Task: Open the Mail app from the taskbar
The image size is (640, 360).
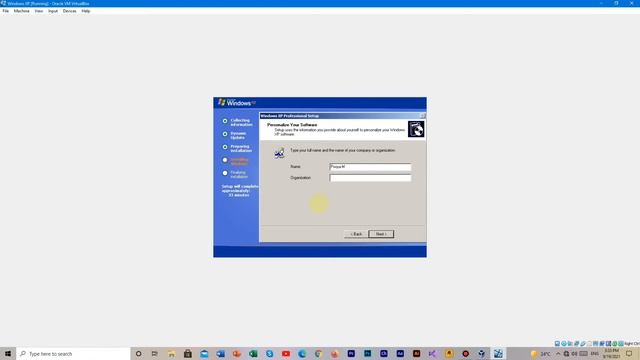Action: coord(204,353)
